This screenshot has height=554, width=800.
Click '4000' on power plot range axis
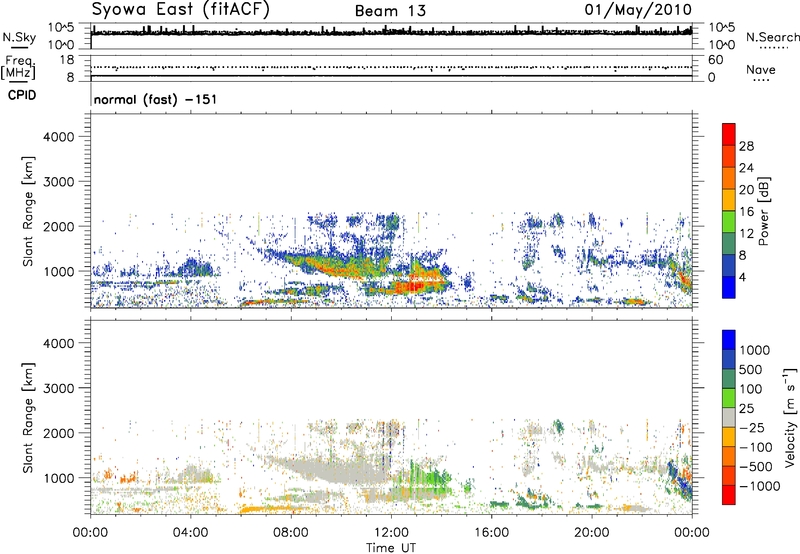click(x=59, y=137)
